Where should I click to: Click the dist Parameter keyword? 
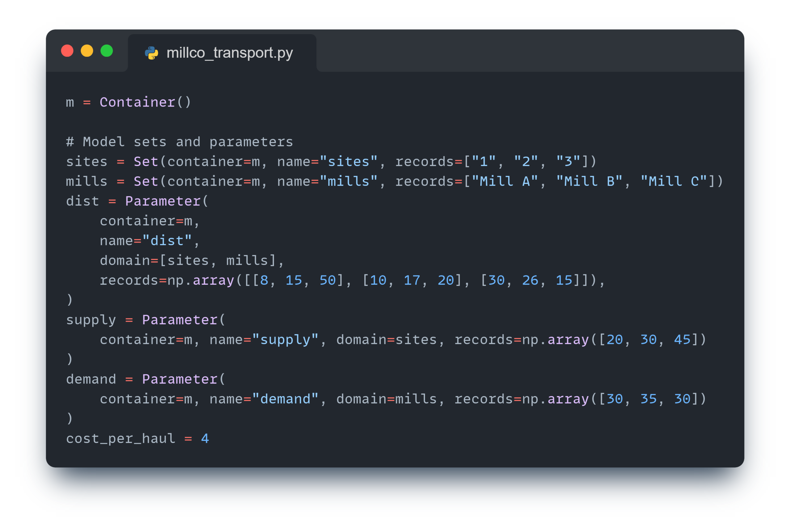[163, 201]
